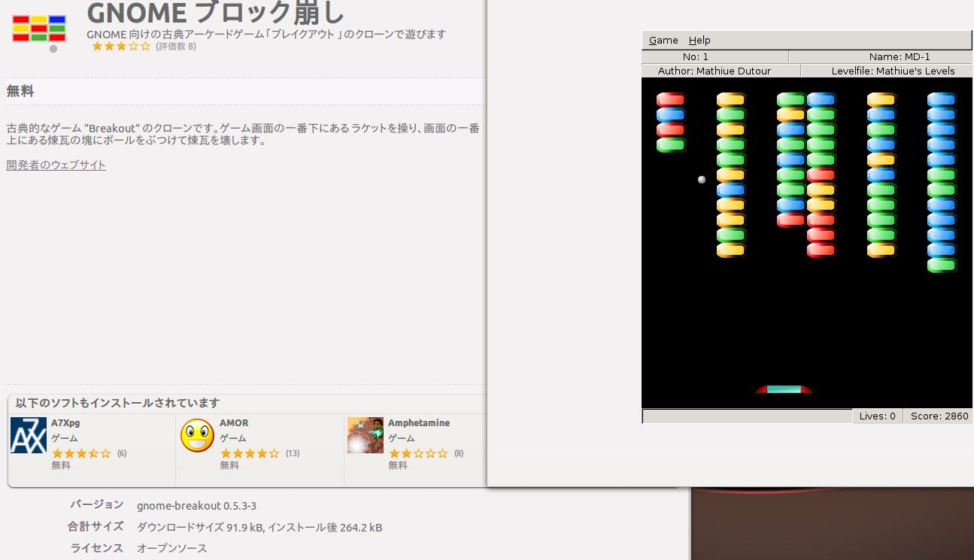The image size is (974, 560).
Task: Click the 評価数 8 review count
Action: click(176, 47)
